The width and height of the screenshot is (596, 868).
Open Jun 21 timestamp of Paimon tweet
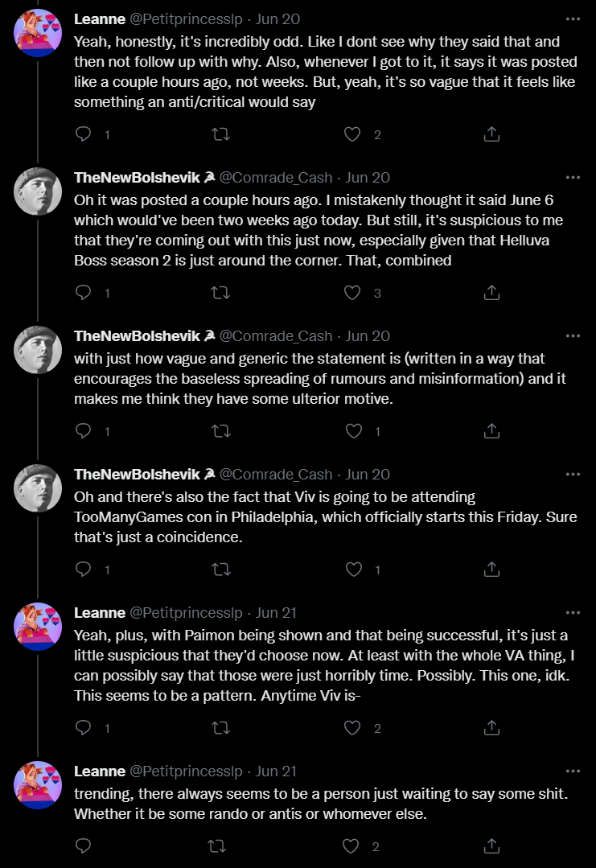point(276,613)
